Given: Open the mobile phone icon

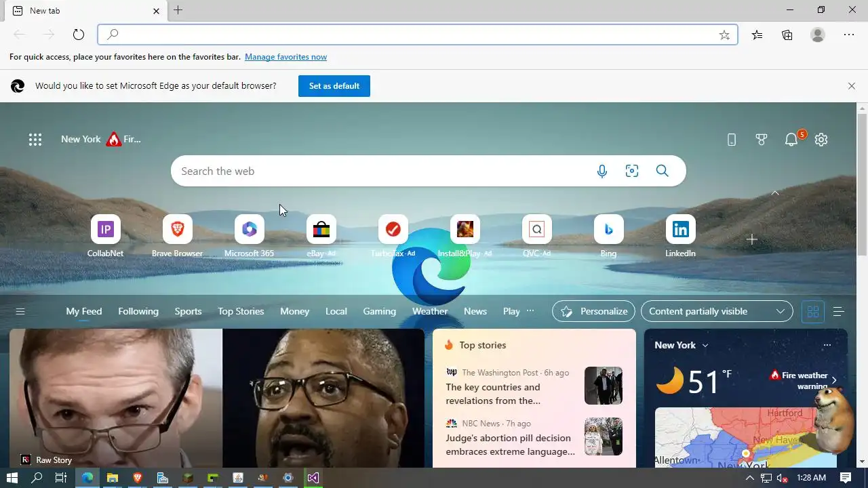Looking at the screenshot, I should [731, 140].
